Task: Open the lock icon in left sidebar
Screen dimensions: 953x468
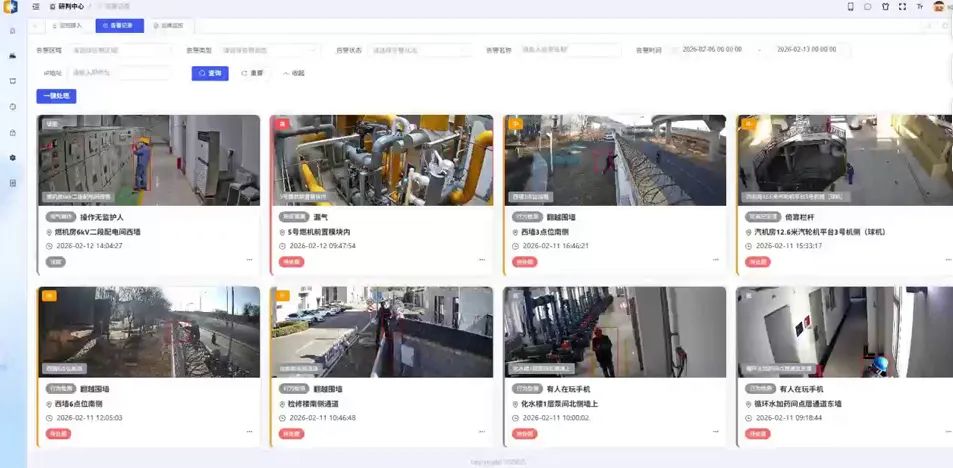Action: [x=13, y=132]
